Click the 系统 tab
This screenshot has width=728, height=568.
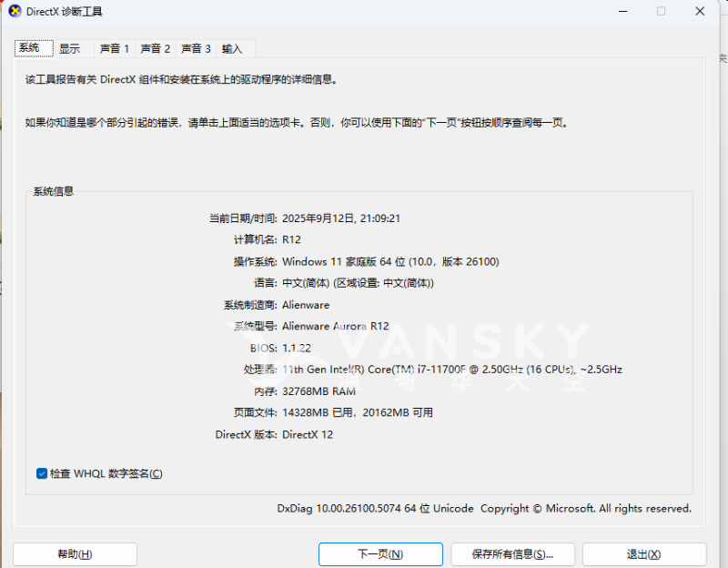tap(33, 48)
